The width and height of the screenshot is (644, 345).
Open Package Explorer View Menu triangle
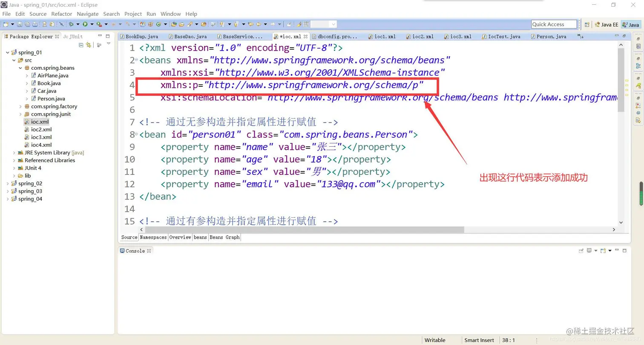(x=108, y=44)
